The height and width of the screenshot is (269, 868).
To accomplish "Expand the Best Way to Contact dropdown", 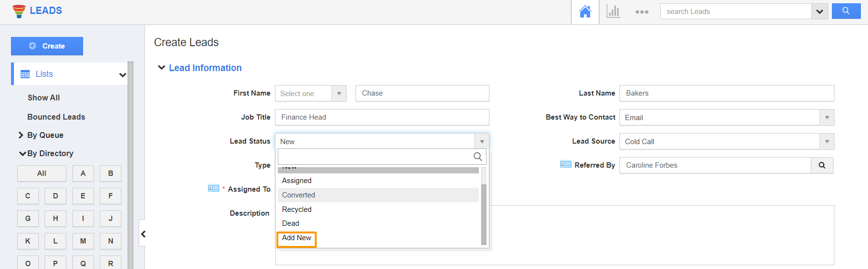I will [x=827, y=117].
